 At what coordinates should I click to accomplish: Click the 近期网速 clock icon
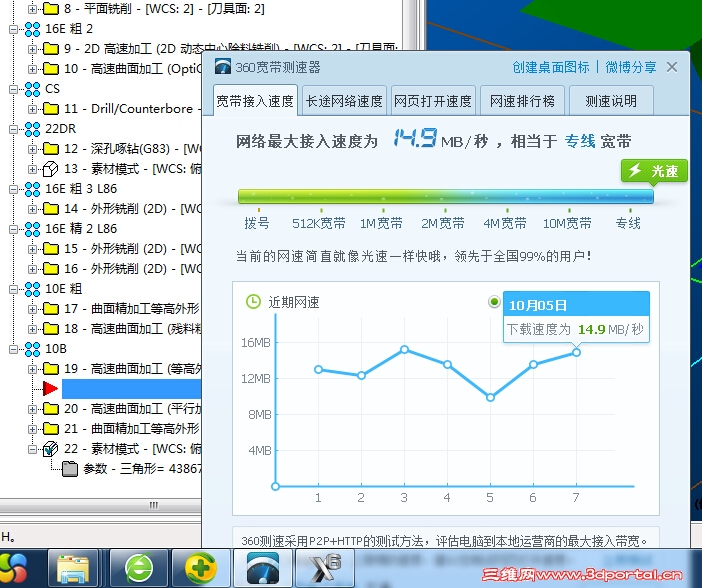point(253,301)
